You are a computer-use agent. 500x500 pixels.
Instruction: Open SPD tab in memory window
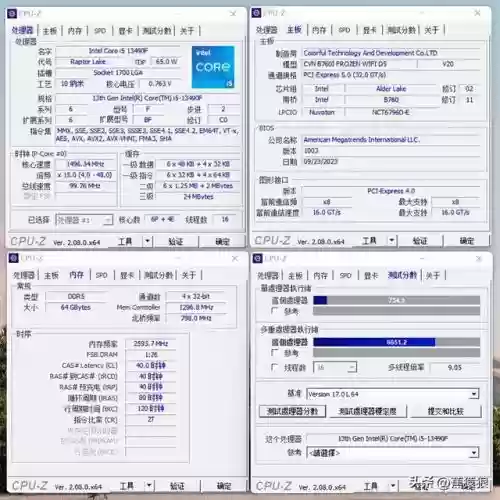101,275
